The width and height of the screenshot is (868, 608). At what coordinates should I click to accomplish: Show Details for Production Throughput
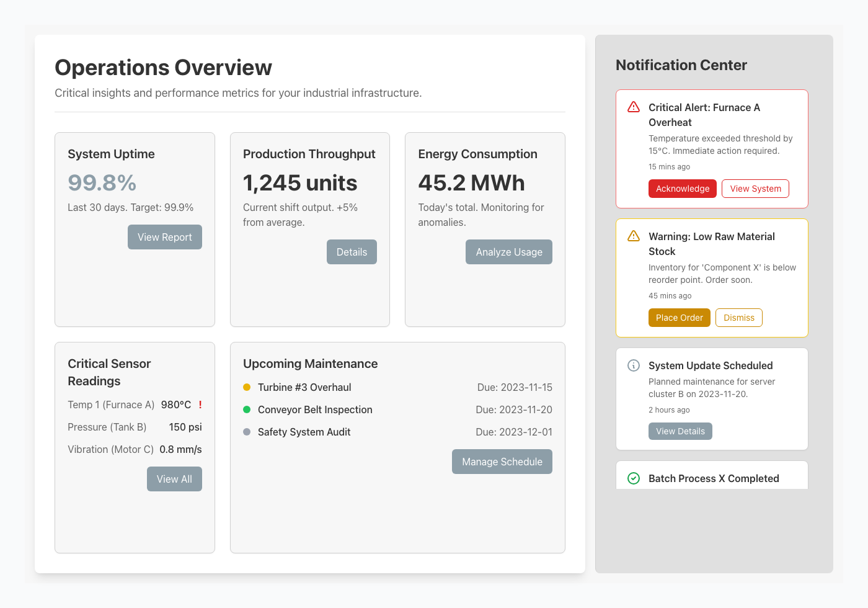[352, 251]
